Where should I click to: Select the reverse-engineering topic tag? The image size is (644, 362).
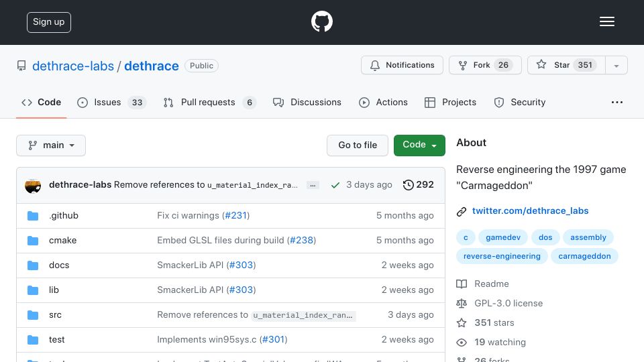(502, 256)
